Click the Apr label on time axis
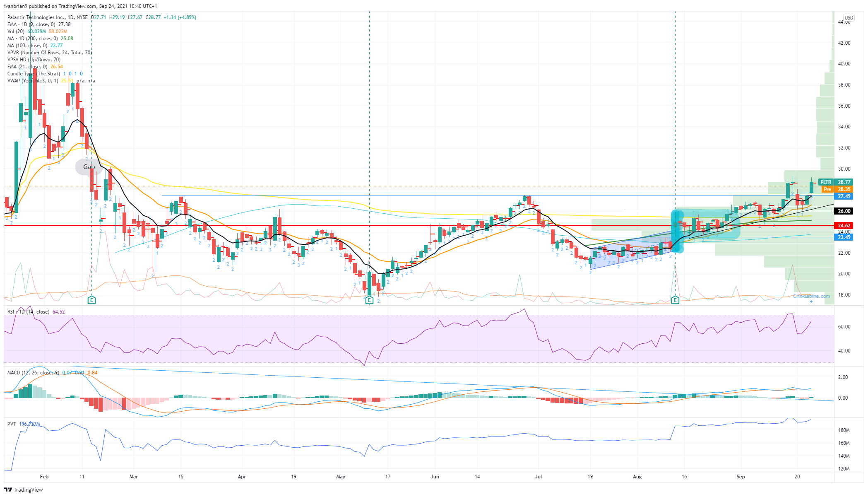Image resolution: width=868 pixels, height=497 pixels. (x=242, y=477)
